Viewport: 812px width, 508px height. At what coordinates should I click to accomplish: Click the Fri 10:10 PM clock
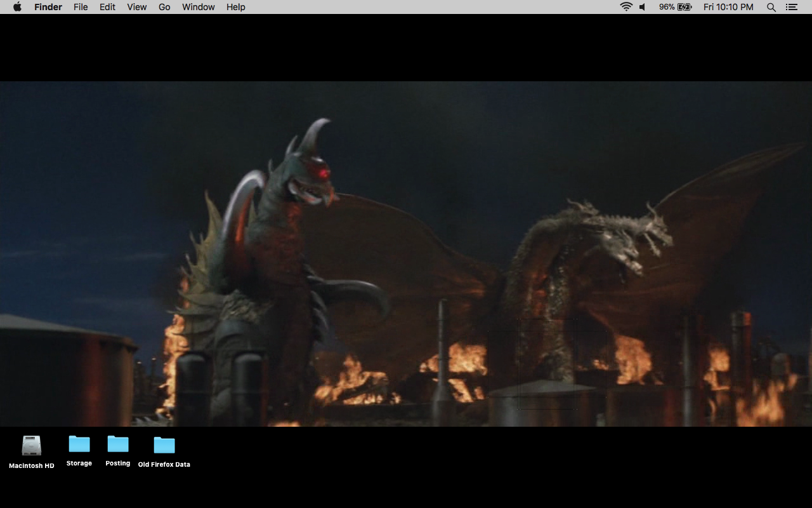pyautogui.click(x=728, y=7)
